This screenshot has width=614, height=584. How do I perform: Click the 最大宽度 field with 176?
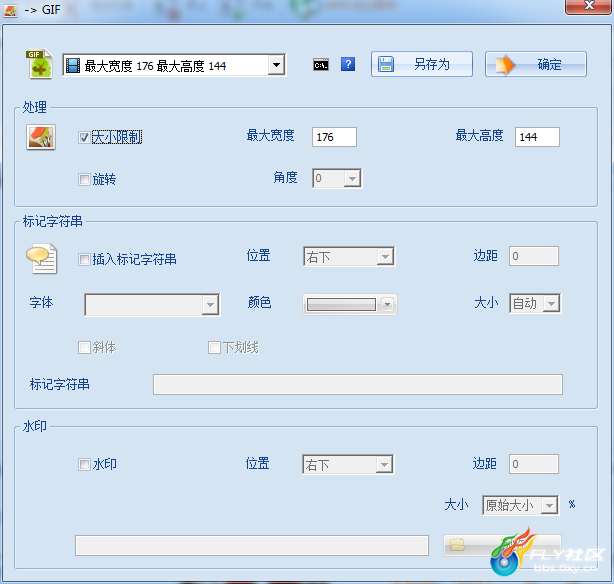tap(334, 137)
